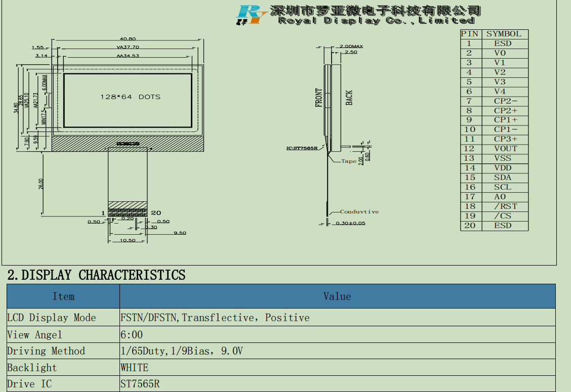Click the WHITE backlight value cell

pos(135,368)
